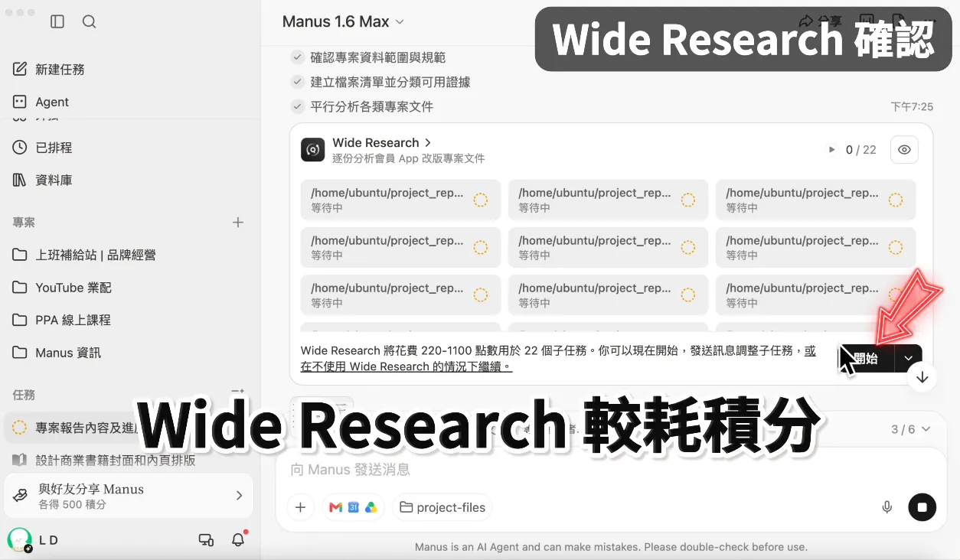Click the scroll-to-bottom arrow button

(x=922, y=377)
